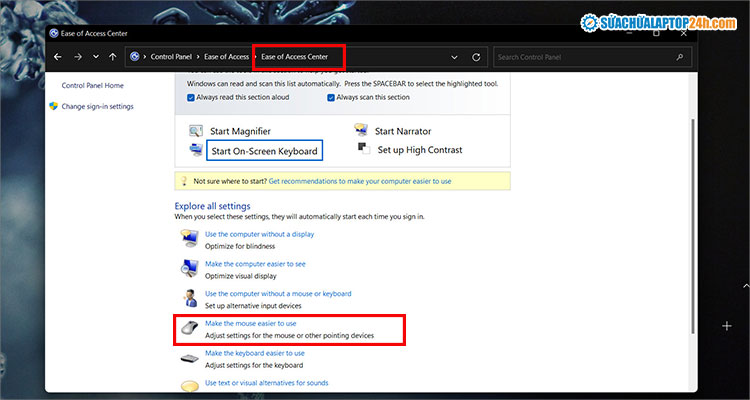Click the Start Narrator icon
This screenshot has width=750, height=400.
pos(360,132)
